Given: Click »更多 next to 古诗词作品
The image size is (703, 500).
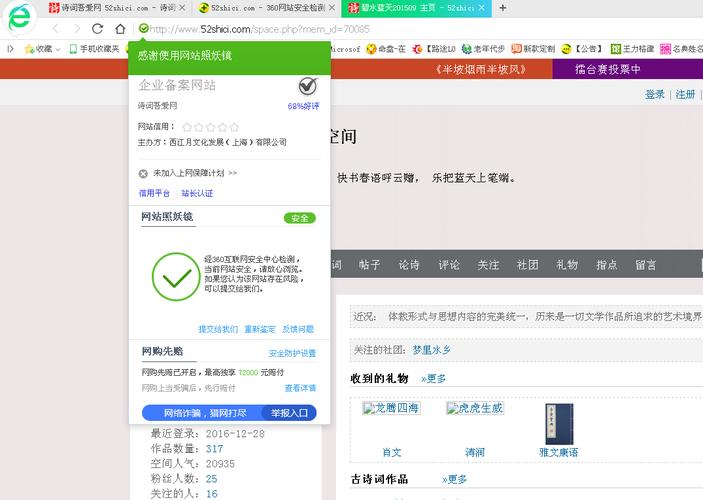Looking at the screenshot, I should tap(454, 479).
